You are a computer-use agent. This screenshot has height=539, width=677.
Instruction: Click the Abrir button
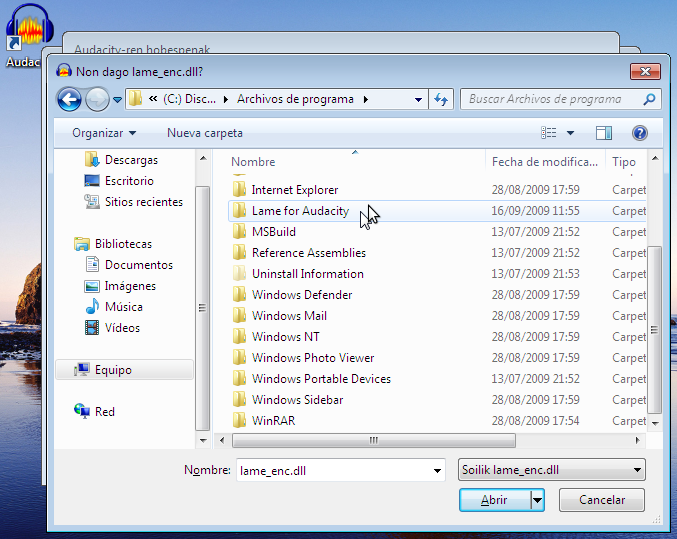pyautogui.click(x=495, y=500)
